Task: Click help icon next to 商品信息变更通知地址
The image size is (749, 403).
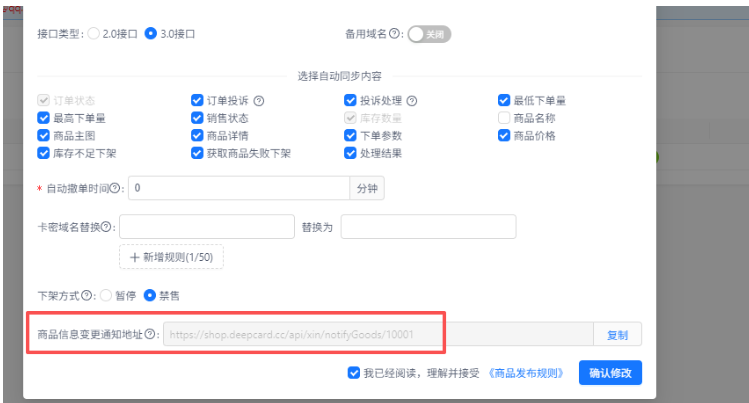Action: pos(150,334)
